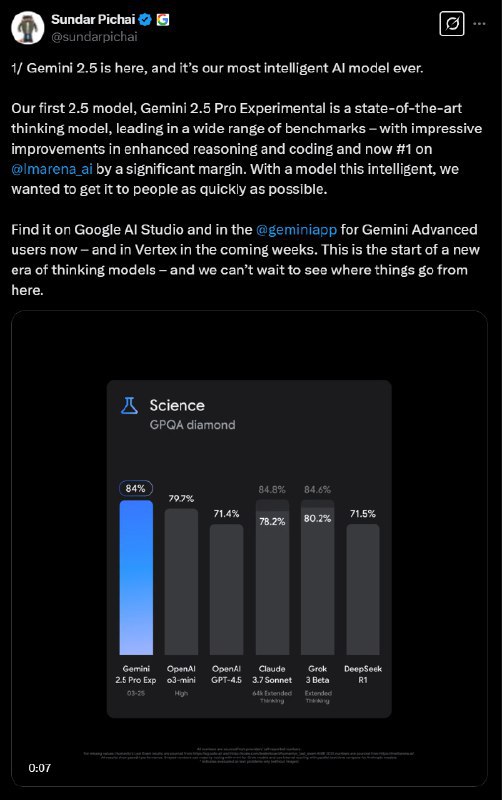Open the three-dot more options menu

tap(480, 24)
